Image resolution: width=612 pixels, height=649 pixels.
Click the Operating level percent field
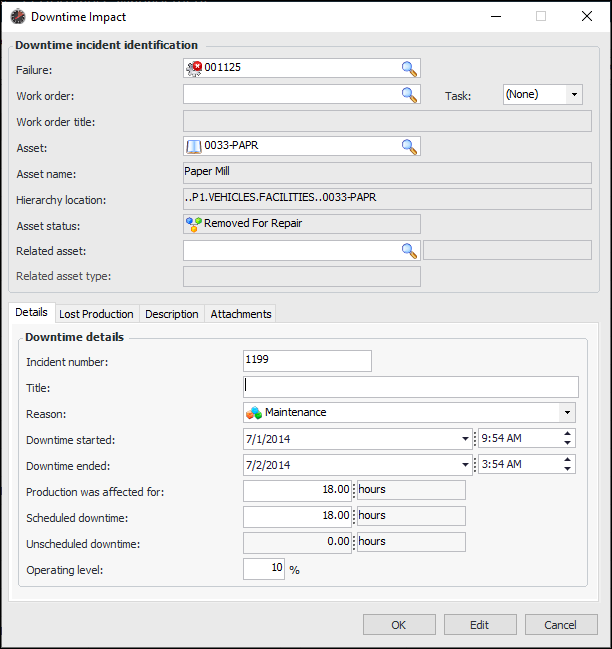264,568
